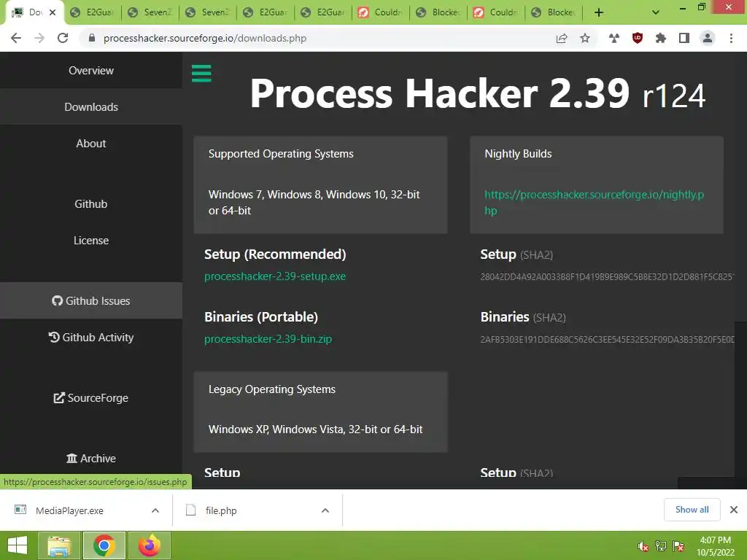
Task: Open Windows Start menu
Action: 18,545
